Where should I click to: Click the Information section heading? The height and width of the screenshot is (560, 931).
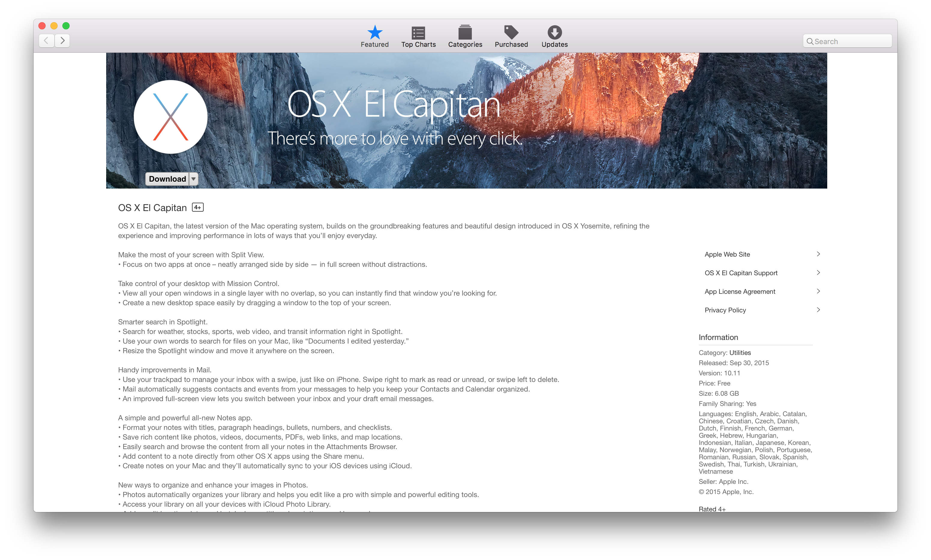coord(718,337)
